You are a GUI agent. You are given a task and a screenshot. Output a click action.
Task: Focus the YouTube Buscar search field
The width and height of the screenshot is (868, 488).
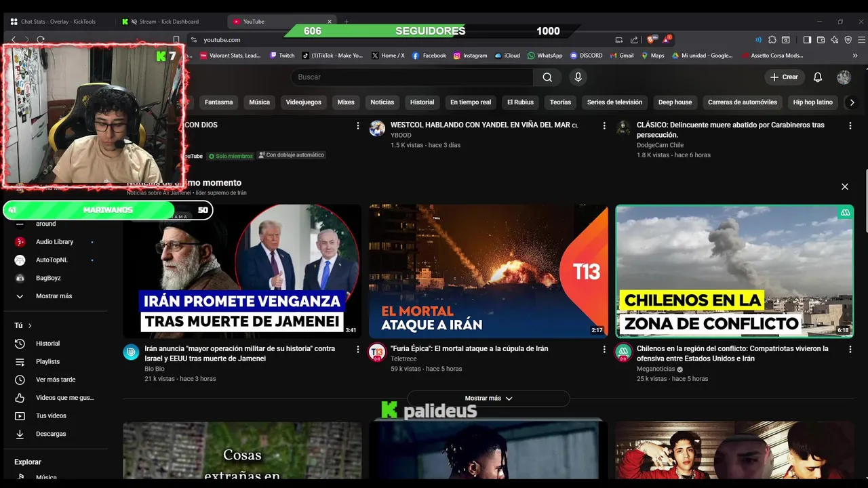[412, 77]
